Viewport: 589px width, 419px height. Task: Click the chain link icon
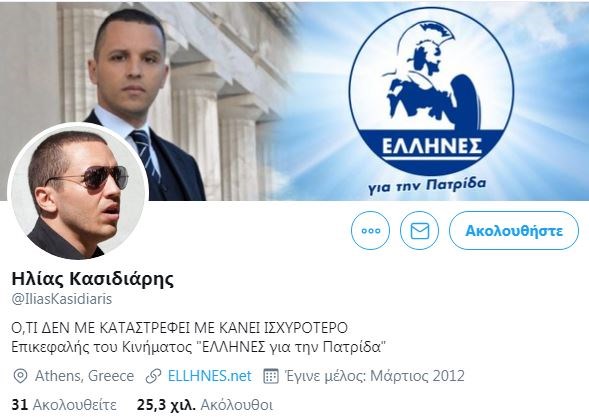(153, 376)
